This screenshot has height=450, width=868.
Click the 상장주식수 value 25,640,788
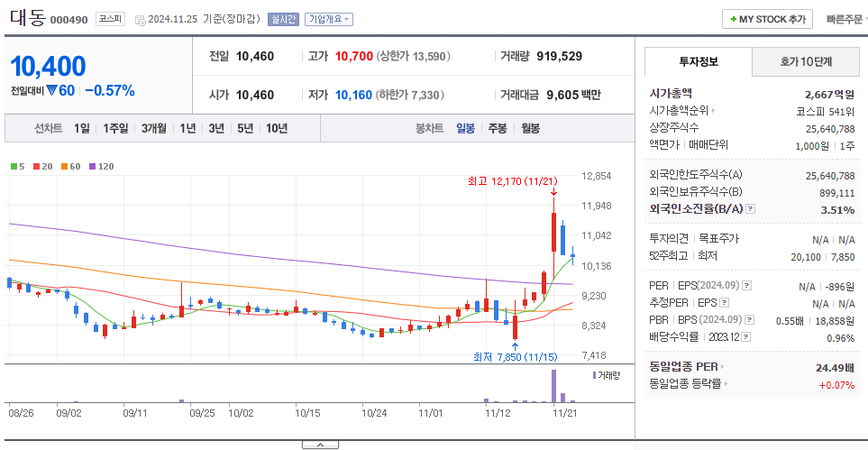pos(830,129)
